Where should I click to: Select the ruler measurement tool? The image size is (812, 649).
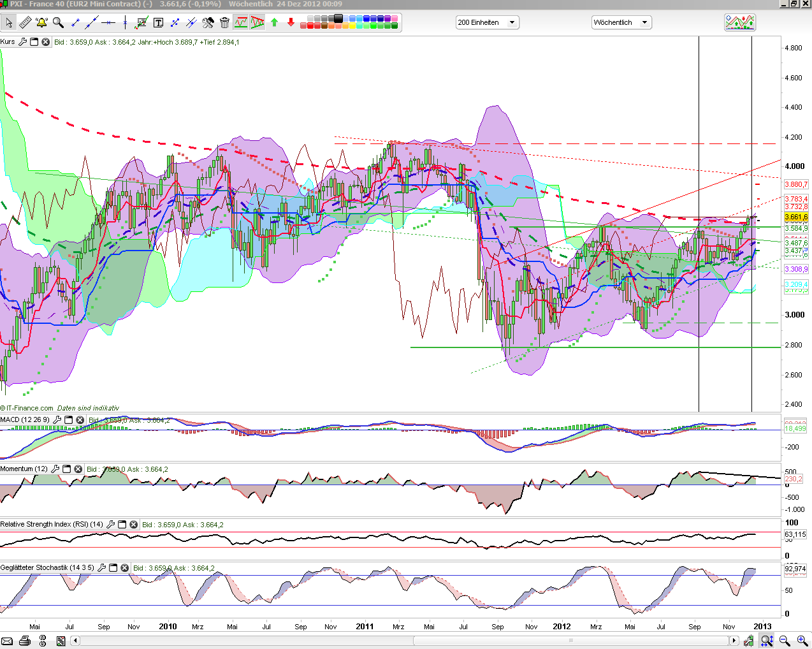coord(25,23)
